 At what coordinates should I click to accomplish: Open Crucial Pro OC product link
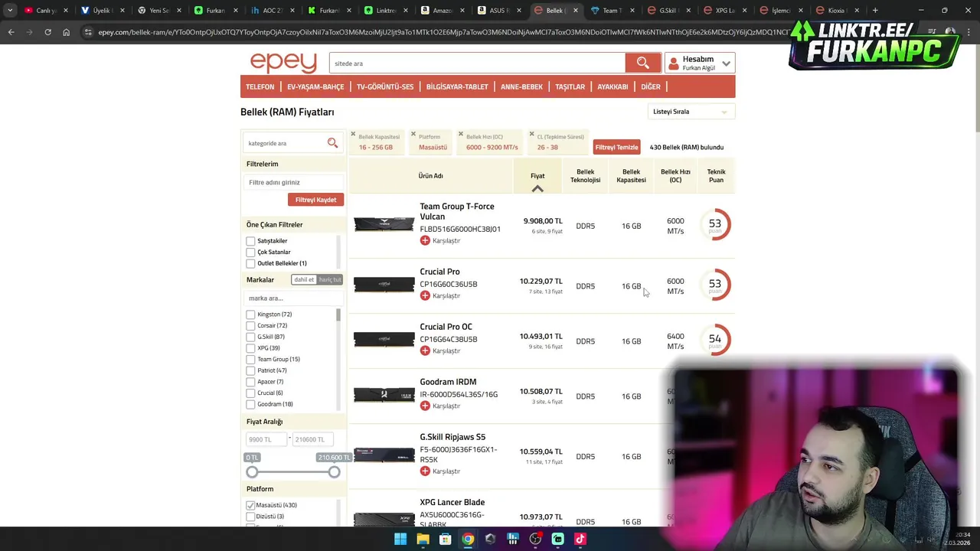(x=446, y=327)
